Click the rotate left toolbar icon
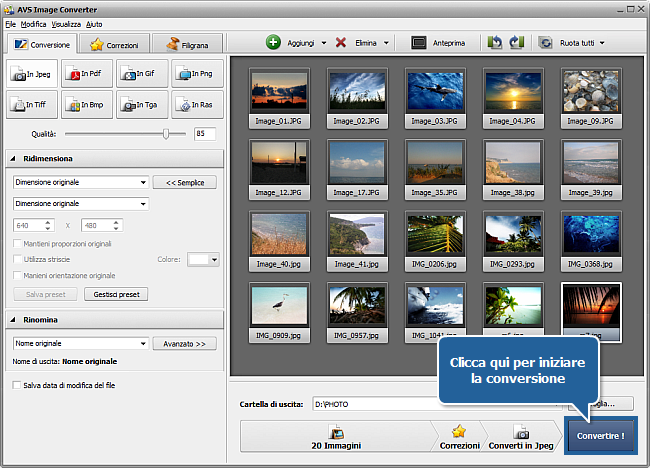650x468 pixels. [495, 43]
